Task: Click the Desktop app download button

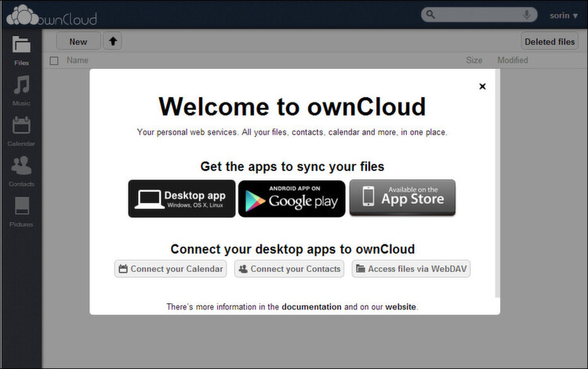Action: [182, 198]
